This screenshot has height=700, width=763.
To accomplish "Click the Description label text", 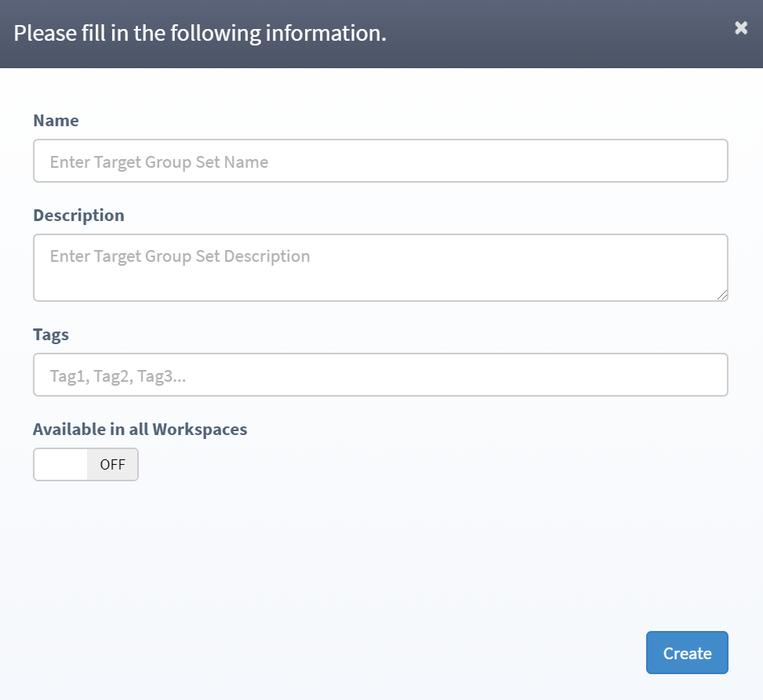I will [x=78, y=215].
